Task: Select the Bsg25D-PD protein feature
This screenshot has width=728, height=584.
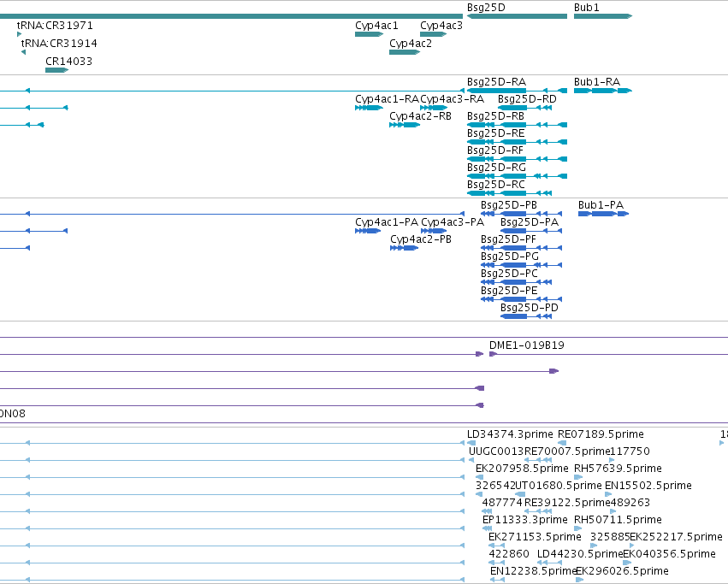Action: (526, 316)
